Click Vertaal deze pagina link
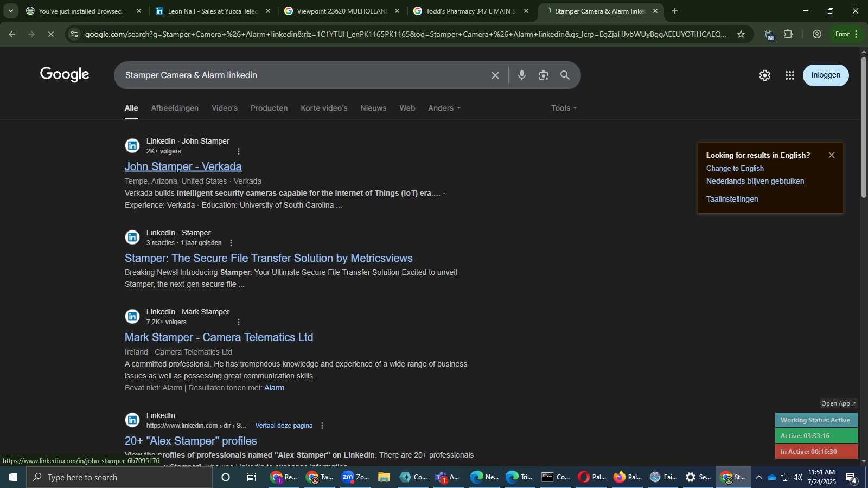The width and height of the screenshot is (868, 488). (284, 426)
